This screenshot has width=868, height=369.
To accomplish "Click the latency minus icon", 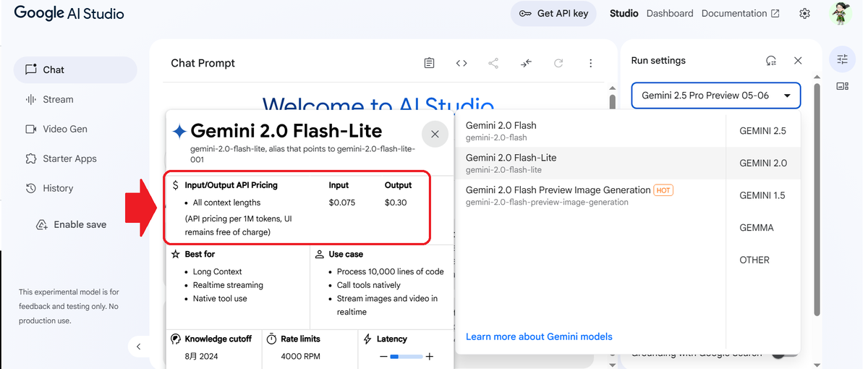I will tap(383, 356).
